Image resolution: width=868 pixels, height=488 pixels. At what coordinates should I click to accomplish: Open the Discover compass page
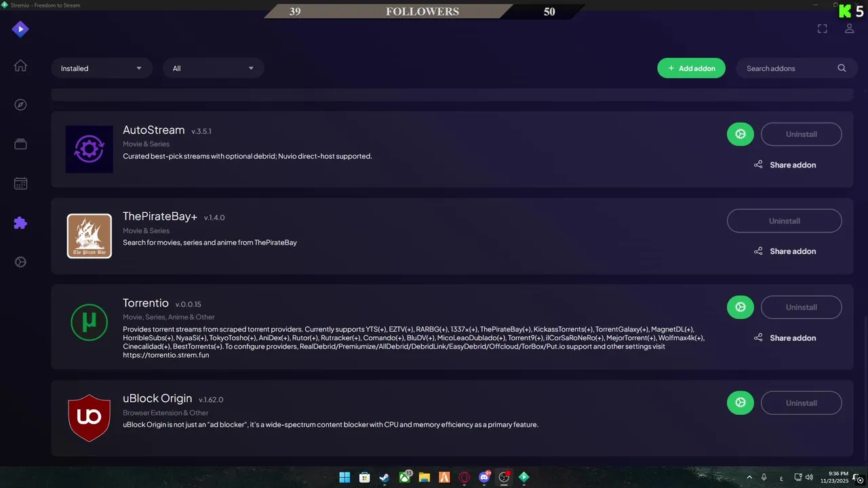(20, 104)
